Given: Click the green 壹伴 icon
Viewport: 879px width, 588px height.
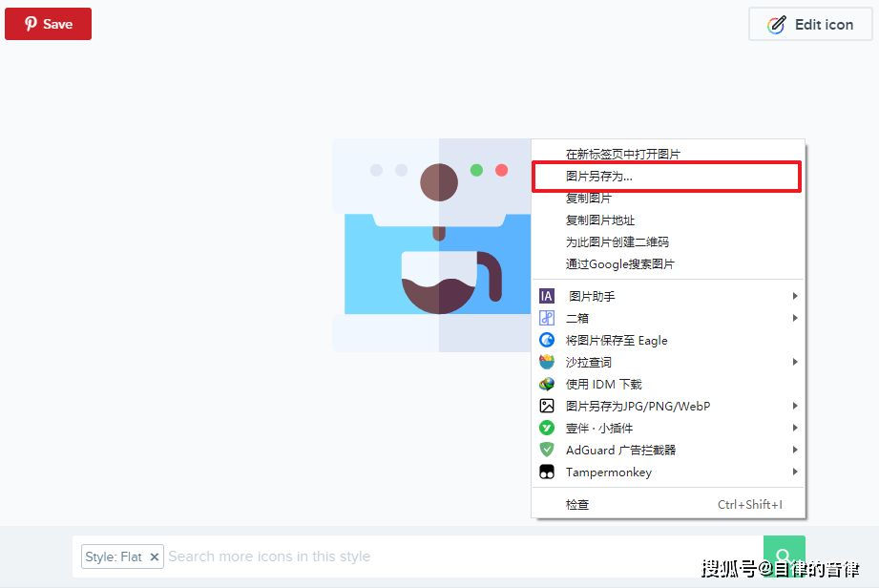Looking at the screenshot, I should point(547,428).
